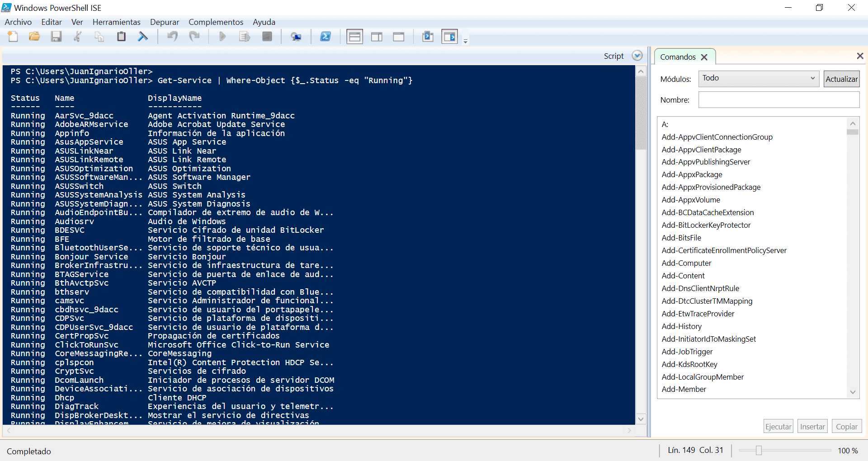Redo action toolbar icon
The image size is (868, 461).
194,37
